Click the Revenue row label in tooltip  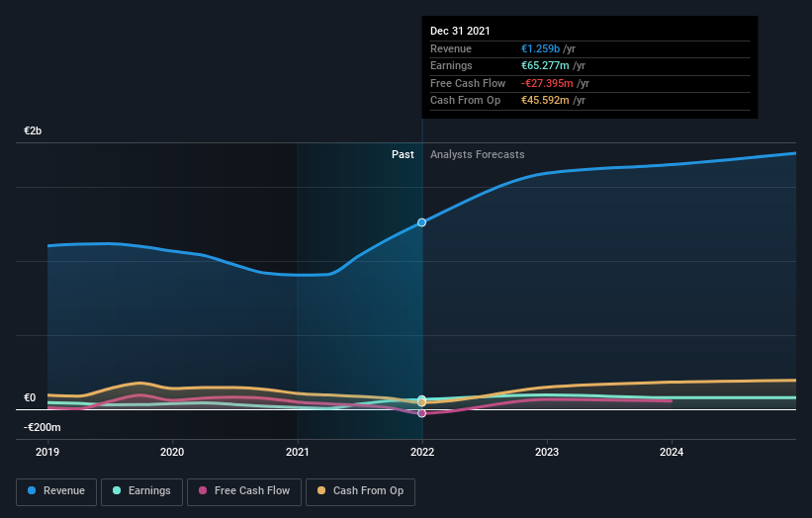tap(451, 48)
